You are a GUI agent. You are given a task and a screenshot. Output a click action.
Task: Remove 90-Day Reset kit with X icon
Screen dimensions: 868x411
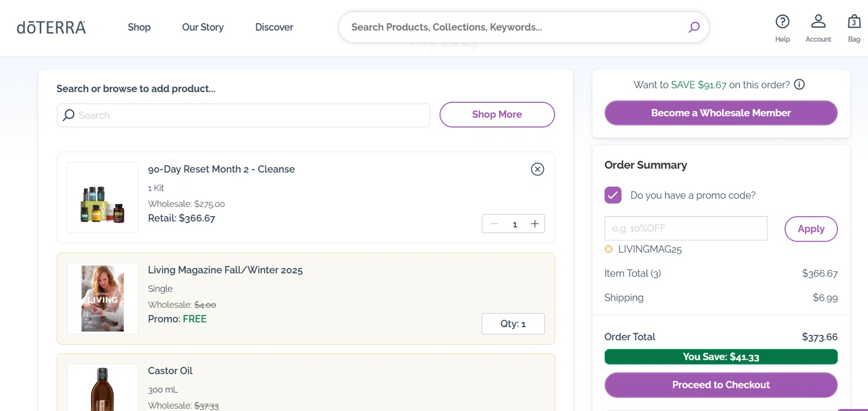click(538, 169)
